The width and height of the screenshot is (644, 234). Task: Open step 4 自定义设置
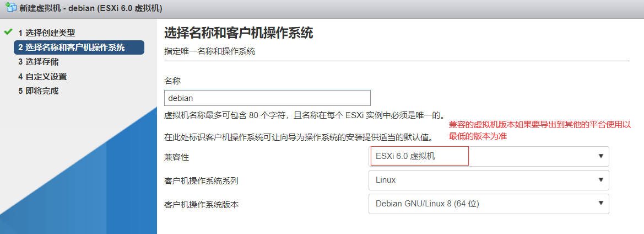[42, 76]
